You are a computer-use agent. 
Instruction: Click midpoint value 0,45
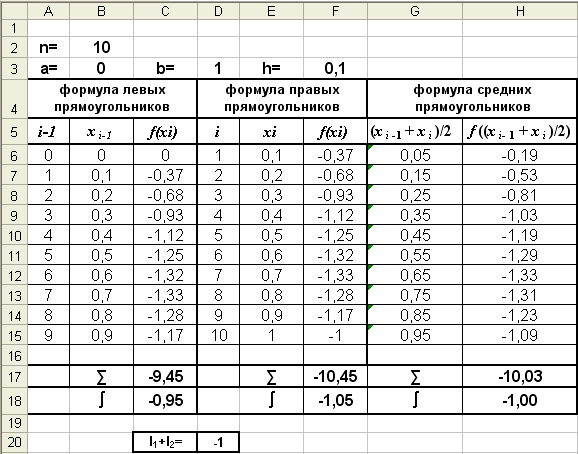click(x=415, y=235)
